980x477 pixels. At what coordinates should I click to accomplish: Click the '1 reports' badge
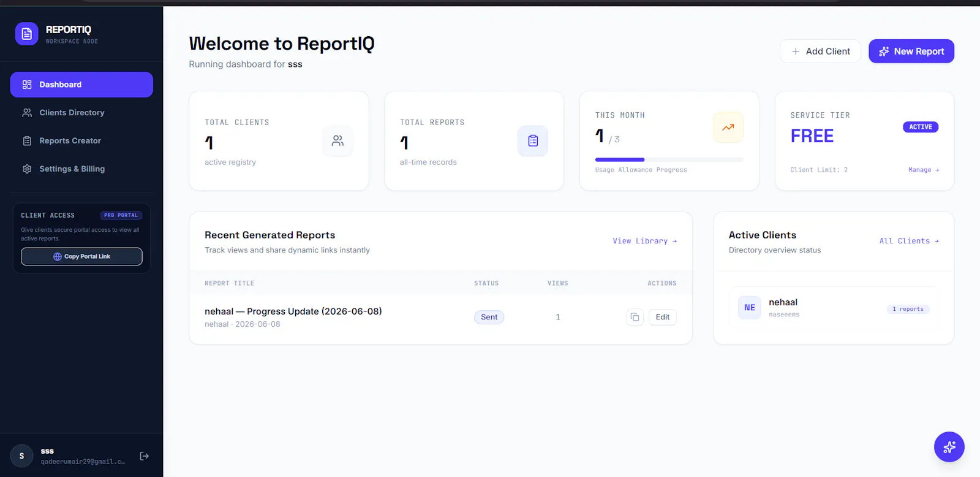point(908,309)
